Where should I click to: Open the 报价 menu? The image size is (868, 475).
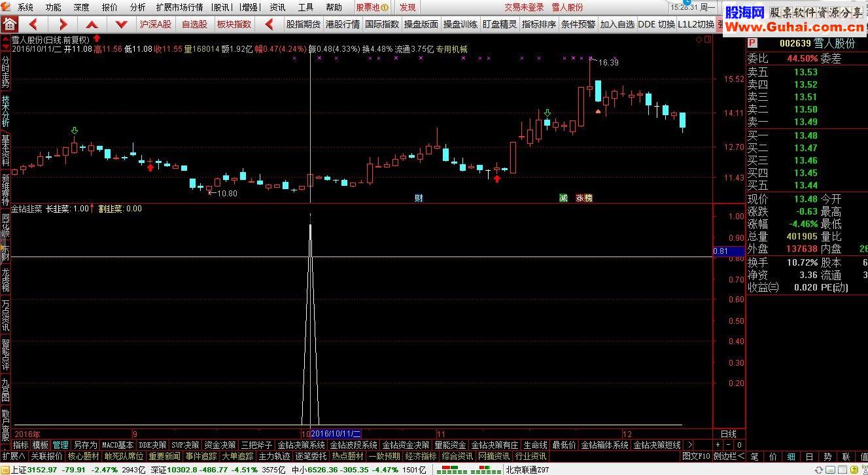pos(110,8)
